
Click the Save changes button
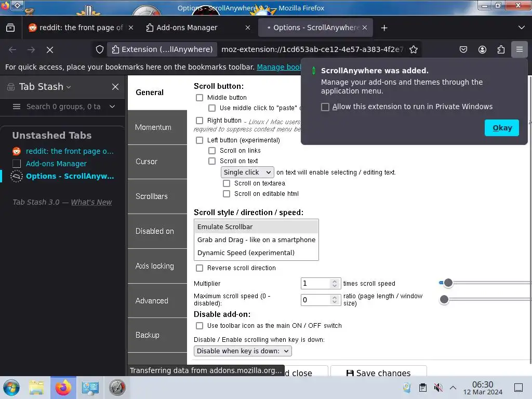point(379,371)
